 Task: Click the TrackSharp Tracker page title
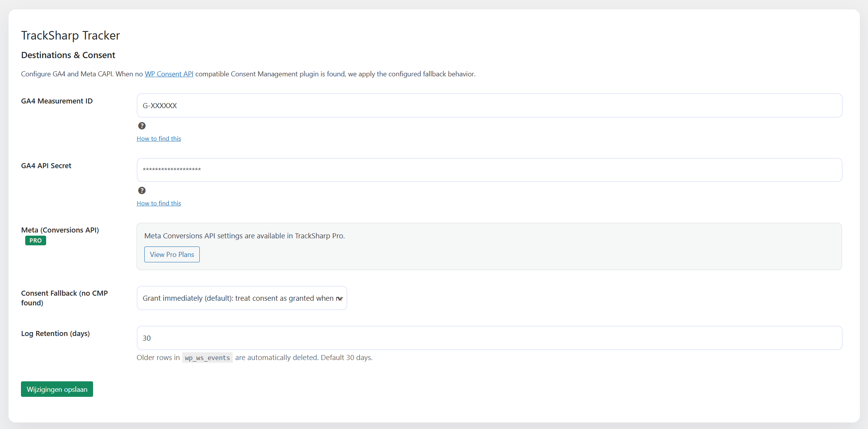point(70,35)
